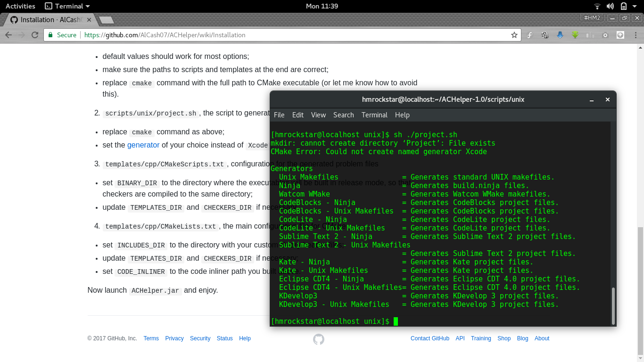This screenshot has height=362, width=644.
Task: Open the volume icon in top bar
Action: [x=610, y=6]
